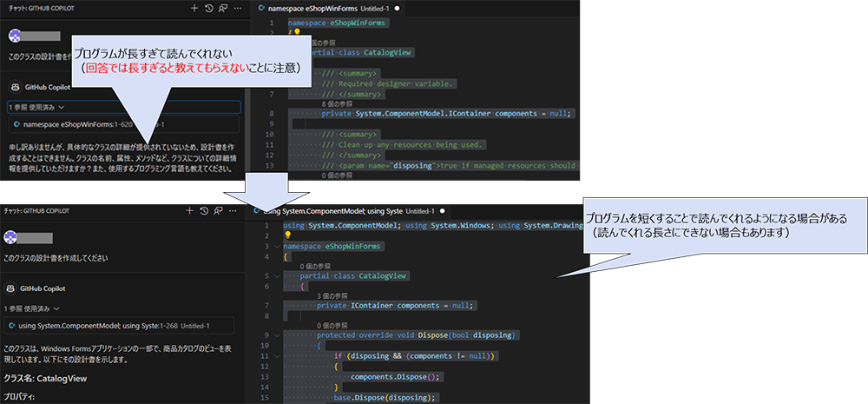Open chat in editor icon, upper panel

(223, 9)
